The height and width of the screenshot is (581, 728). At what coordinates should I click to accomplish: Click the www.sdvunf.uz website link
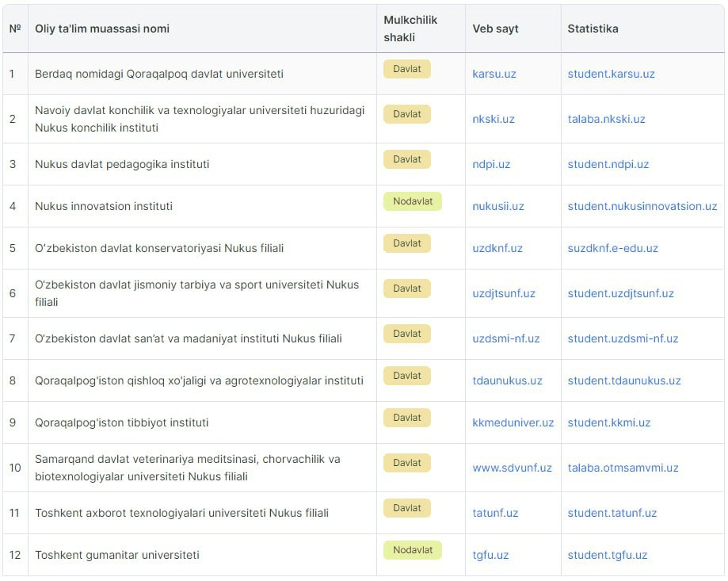tap(512, 468)
